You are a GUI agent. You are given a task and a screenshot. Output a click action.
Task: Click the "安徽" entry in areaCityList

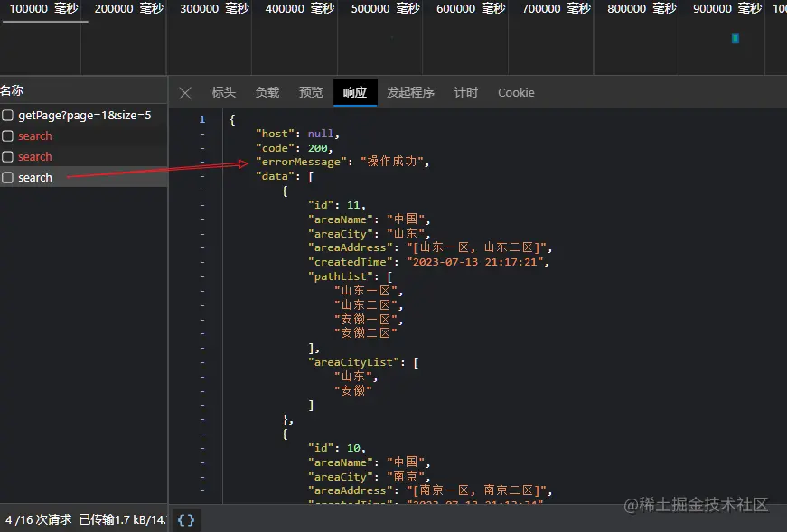(x=353, y=390)
